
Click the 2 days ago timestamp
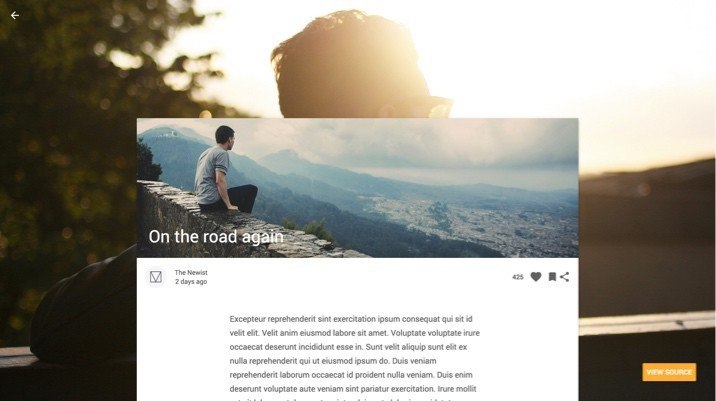pyautogui.click(x=191, y=282)
